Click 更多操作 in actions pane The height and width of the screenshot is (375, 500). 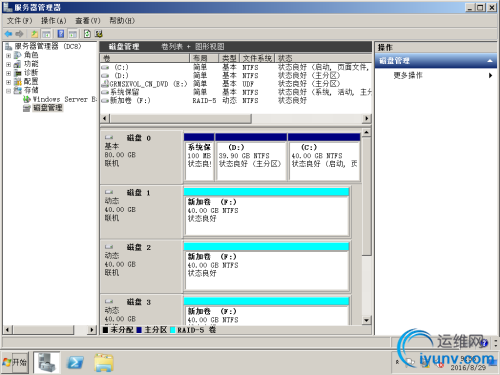pyautogui.click(x=408, y=75)
